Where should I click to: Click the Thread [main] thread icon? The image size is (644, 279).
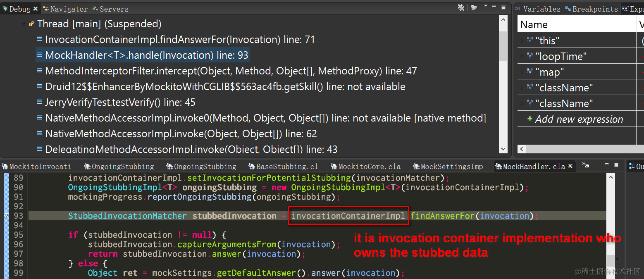pyautogui.click(x=31, y=24)
